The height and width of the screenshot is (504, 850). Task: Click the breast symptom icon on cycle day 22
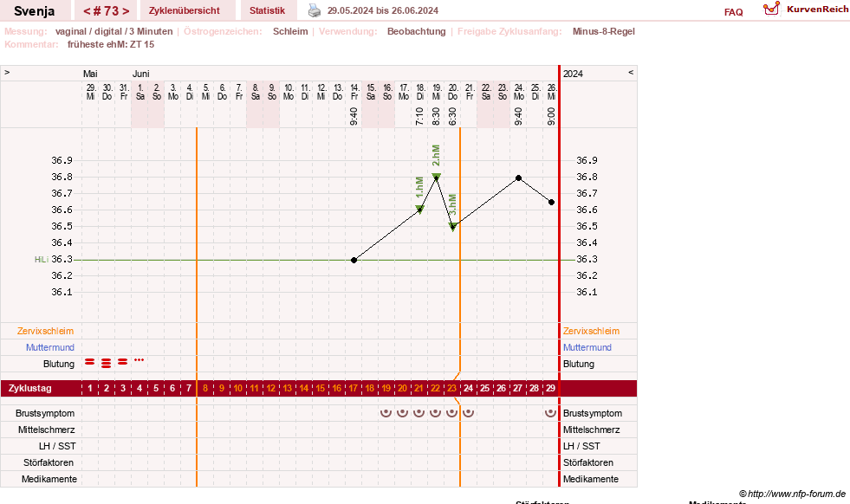(435, 413)
